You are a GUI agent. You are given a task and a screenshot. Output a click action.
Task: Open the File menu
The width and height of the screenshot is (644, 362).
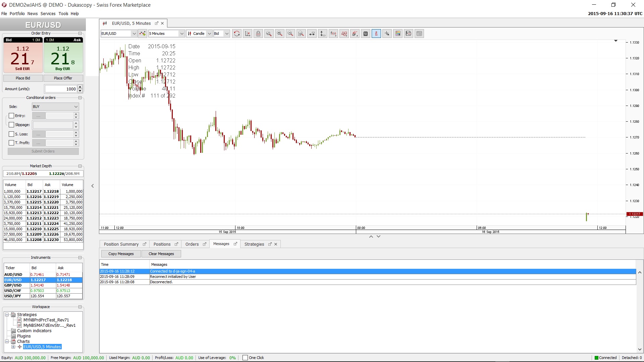[x=4, y=14]
